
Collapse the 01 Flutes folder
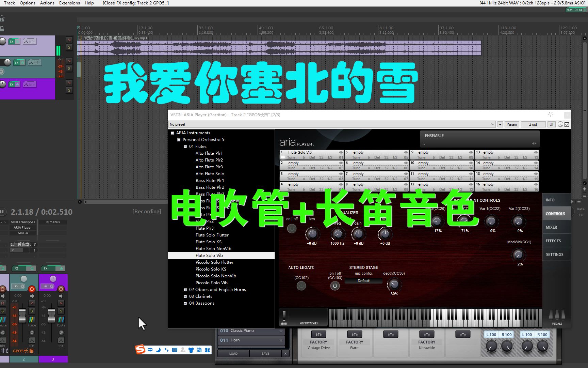click(185, 147)
